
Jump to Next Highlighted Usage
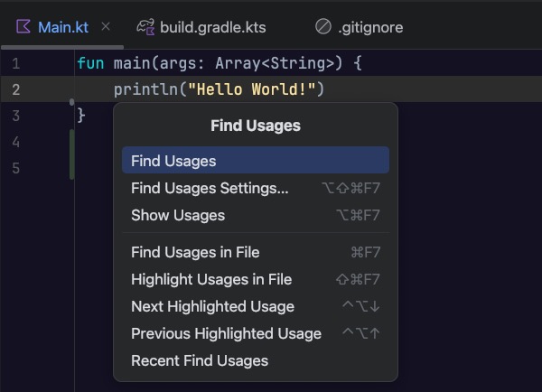[212, 306]
